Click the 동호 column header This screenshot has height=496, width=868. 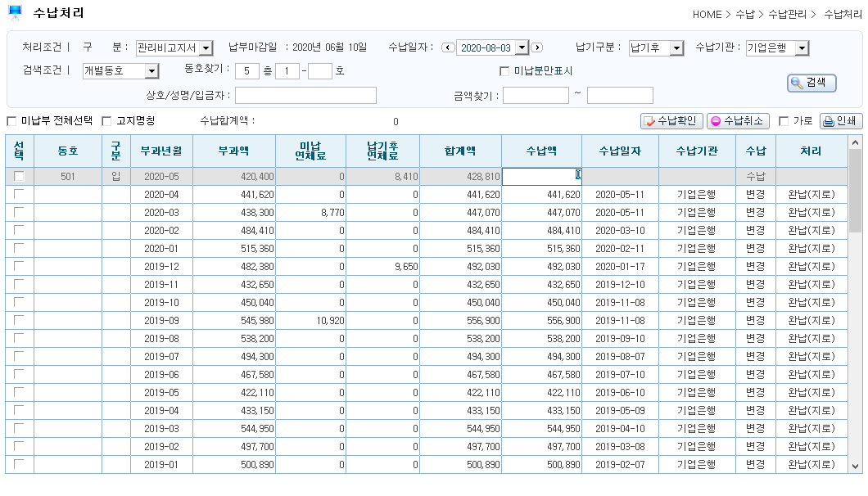click(x=67, y=151)
